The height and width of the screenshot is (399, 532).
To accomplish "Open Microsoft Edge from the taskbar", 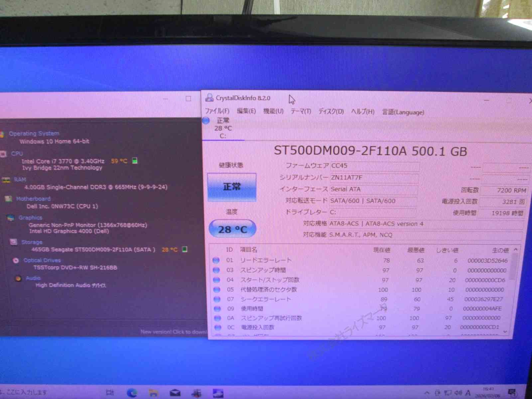I will 132,393.
